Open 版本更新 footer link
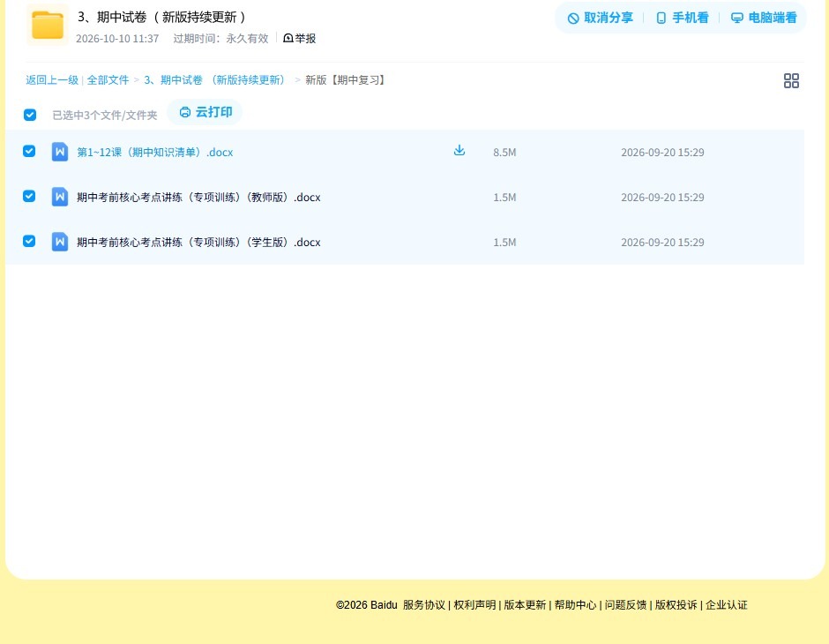Screen dimensions: 829x644 (525, 605)
